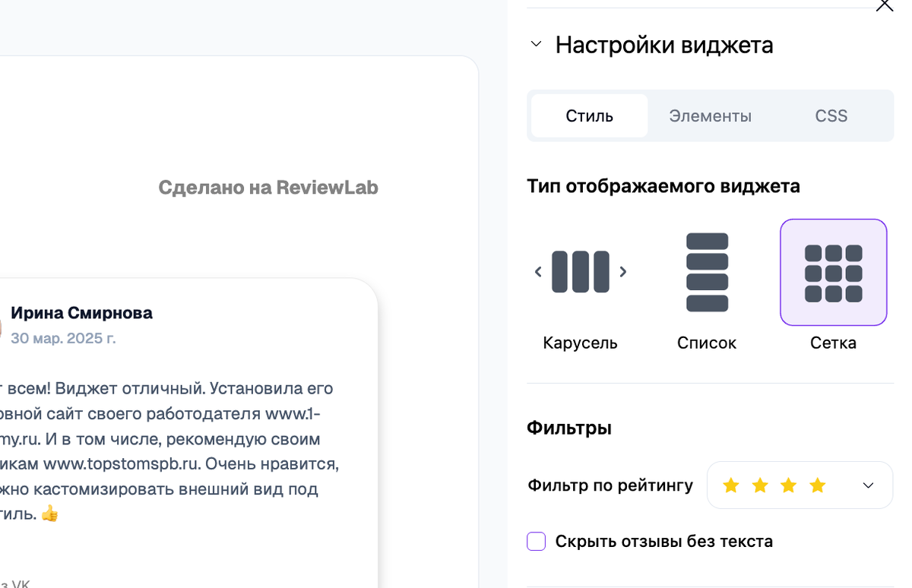Expand the chevron next to widget settings
912x588 pixels.
tap(535, 44)
